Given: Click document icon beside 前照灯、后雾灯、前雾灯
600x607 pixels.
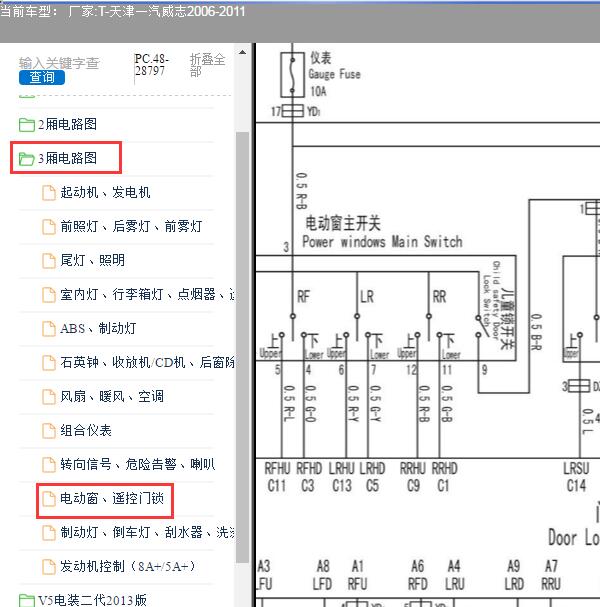Looking at the screenshot, I should pos(49,227).
